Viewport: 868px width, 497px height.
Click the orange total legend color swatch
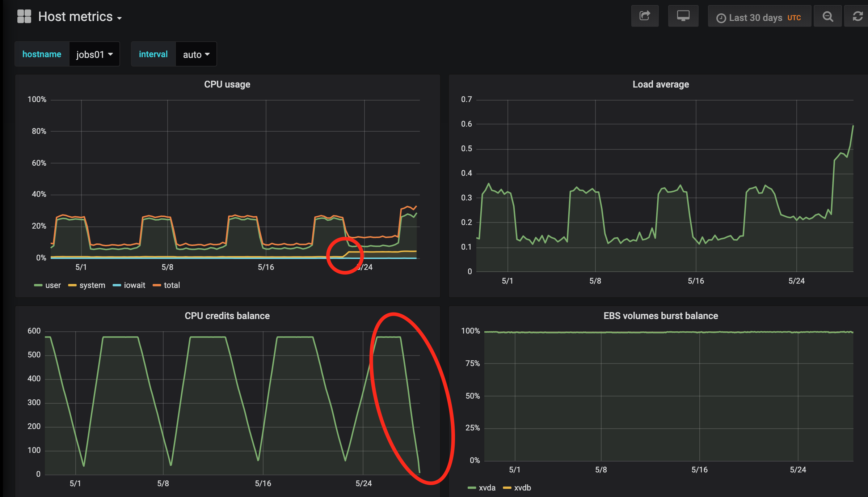(157, 286)
